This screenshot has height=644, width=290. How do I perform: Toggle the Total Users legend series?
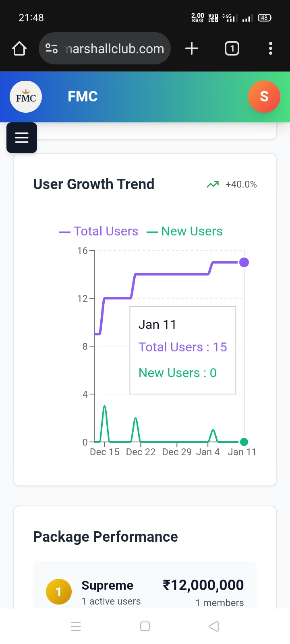pos(99,231)
